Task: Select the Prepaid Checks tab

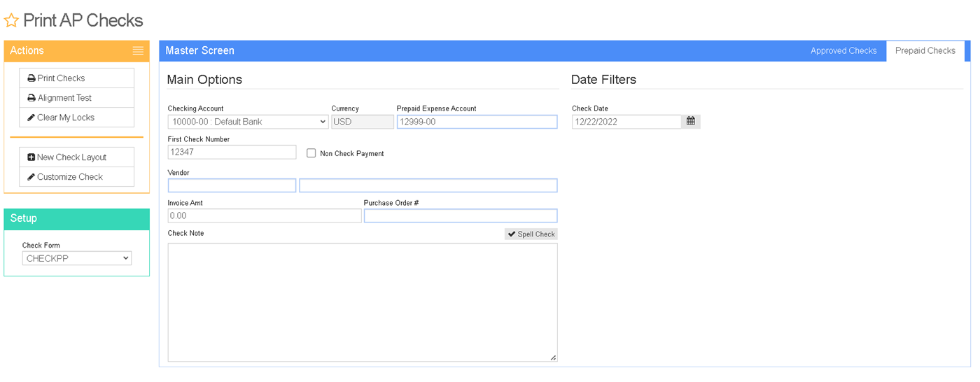Action: [x=925, y=51]
